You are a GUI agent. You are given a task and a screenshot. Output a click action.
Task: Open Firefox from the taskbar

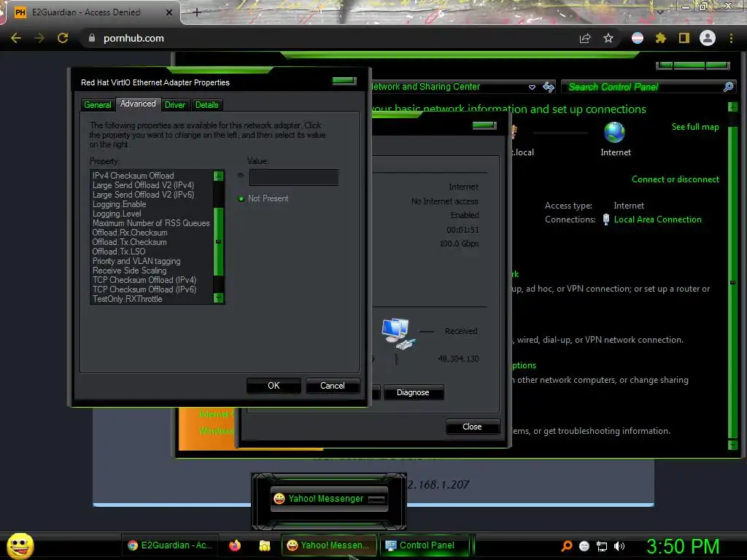[x=235, y=545]
